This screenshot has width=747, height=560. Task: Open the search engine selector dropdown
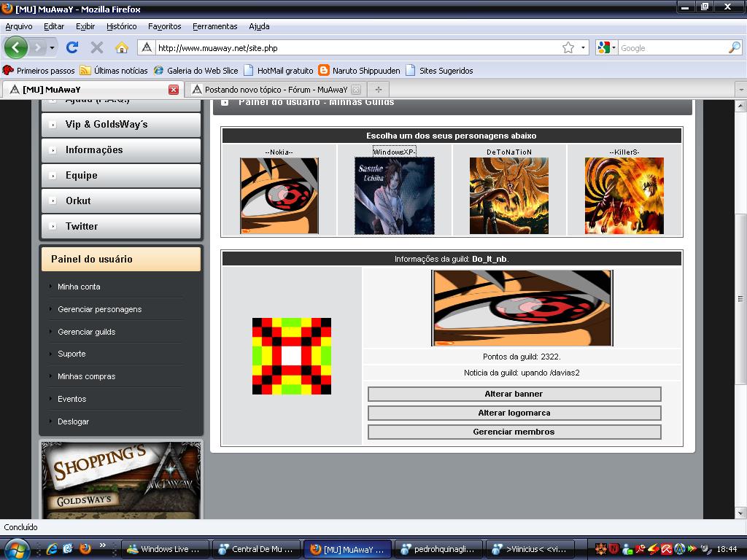(x=606, y=47)
